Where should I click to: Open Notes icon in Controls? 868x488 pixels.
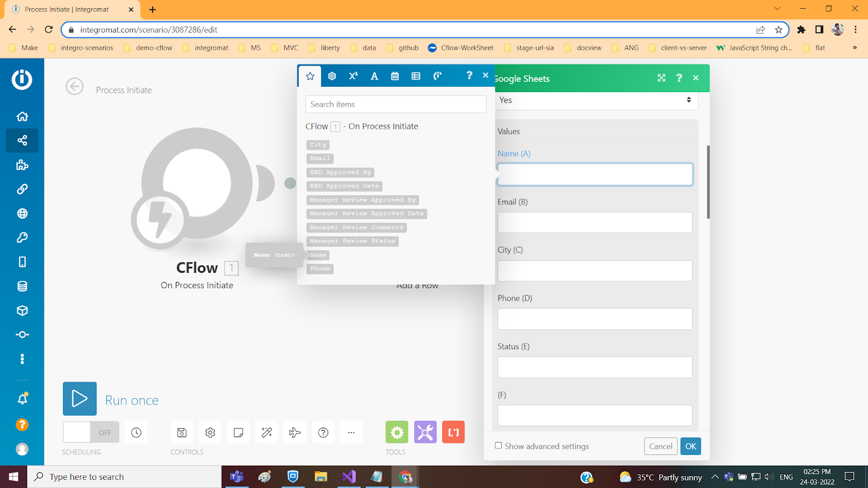(238, 432)
